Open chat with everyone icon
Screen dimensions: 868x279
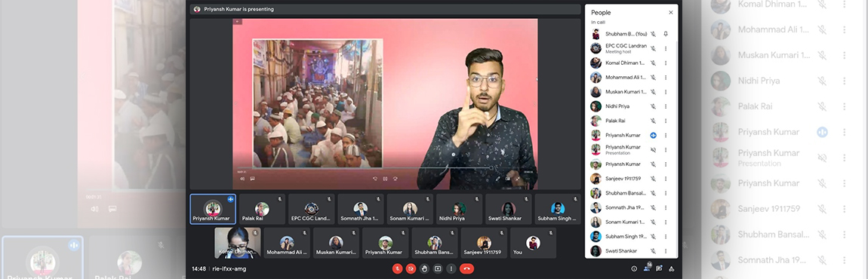[x=660, y=268]
